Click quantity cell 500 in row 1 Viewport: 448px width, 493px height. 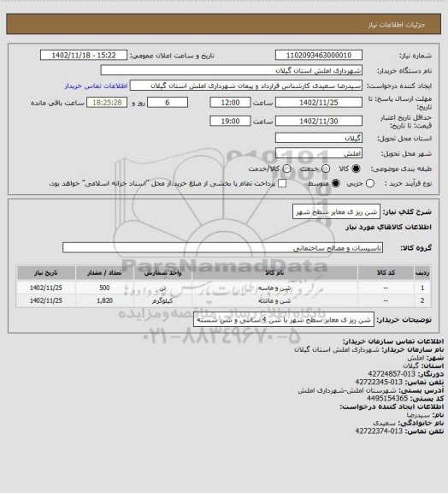tap(104, 288)
